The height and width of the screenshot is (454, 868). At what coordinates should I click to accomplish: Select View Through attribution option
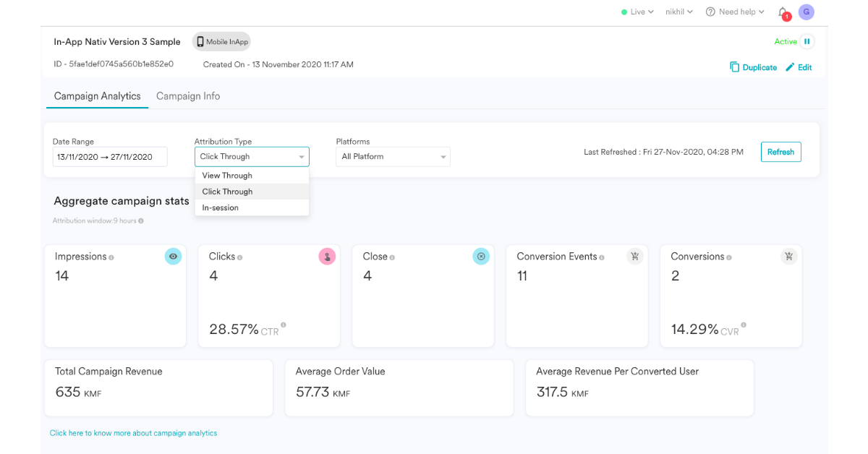coord(252,176)
